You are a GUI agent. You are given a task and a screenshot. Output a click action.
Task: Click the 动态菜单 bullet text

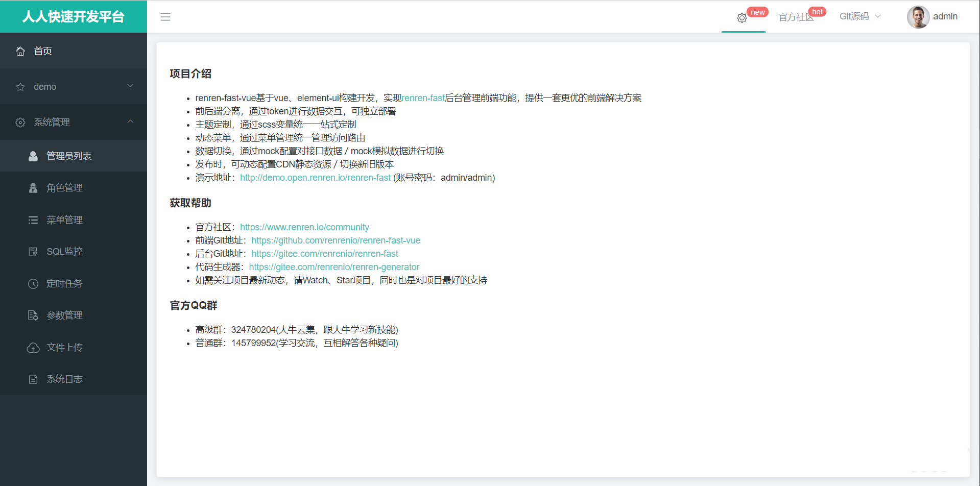click(280, 138)
